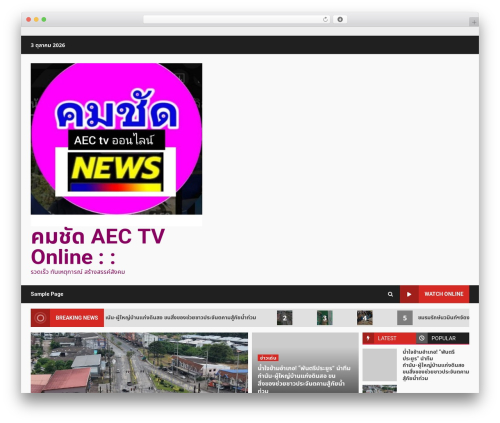Click the BREAKING NEWS label
The width and height of the screenshot is (500, 423).
click(77, 318)
